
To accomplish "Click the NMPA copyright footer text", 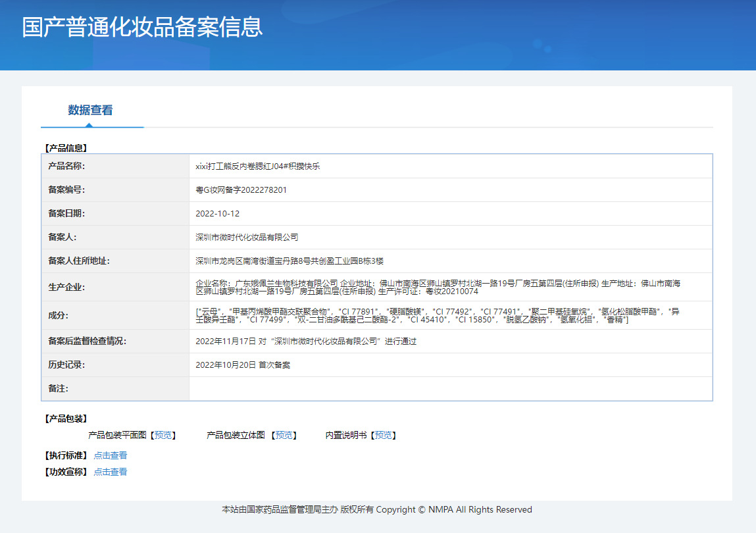I will coord(377,509).
